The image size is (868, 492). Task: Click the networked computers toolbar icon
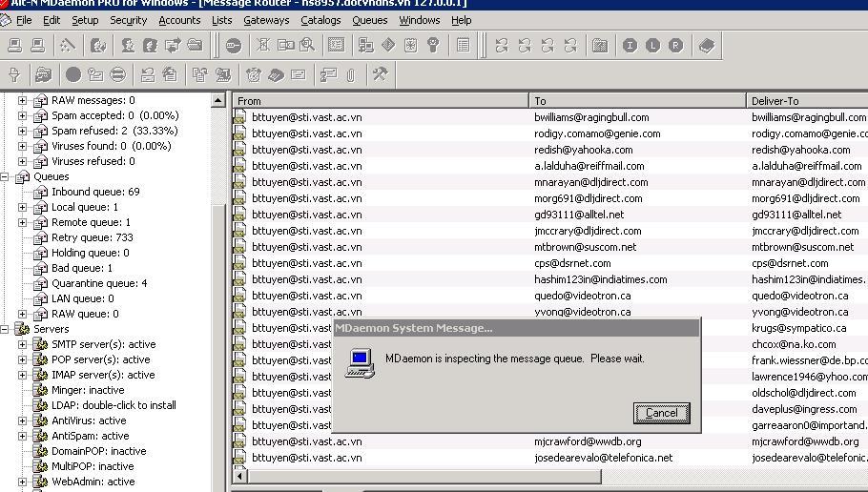(366, 46)
